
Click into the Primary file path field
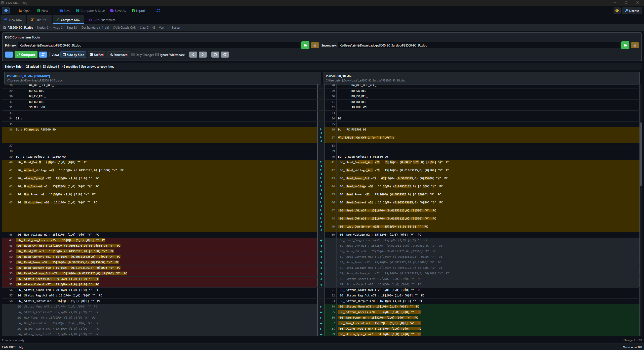tap(159, 46)
